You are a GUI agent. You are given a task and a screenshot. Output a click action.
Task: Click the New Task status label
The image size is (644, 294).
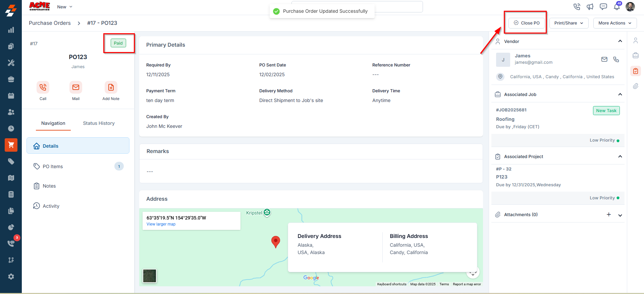(x=606, y=110)
